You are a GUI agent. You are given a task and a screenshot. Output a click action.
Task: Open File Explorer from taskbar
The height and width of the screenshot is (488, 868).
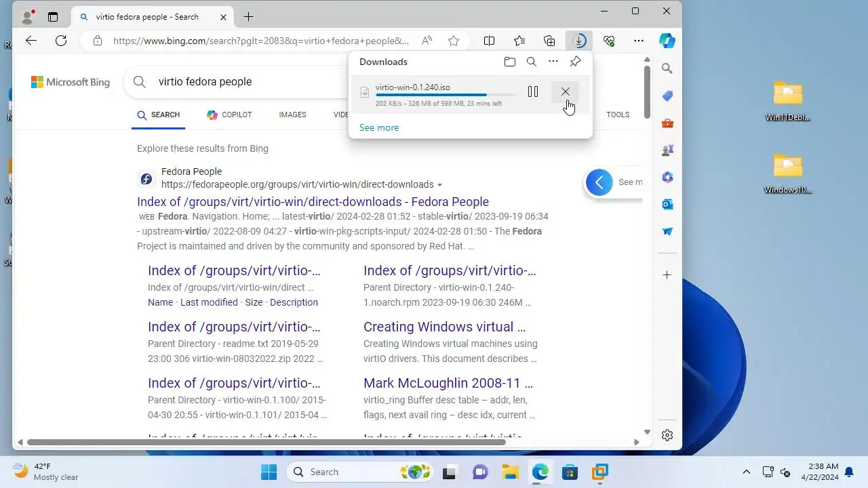(x=509, y=472)
